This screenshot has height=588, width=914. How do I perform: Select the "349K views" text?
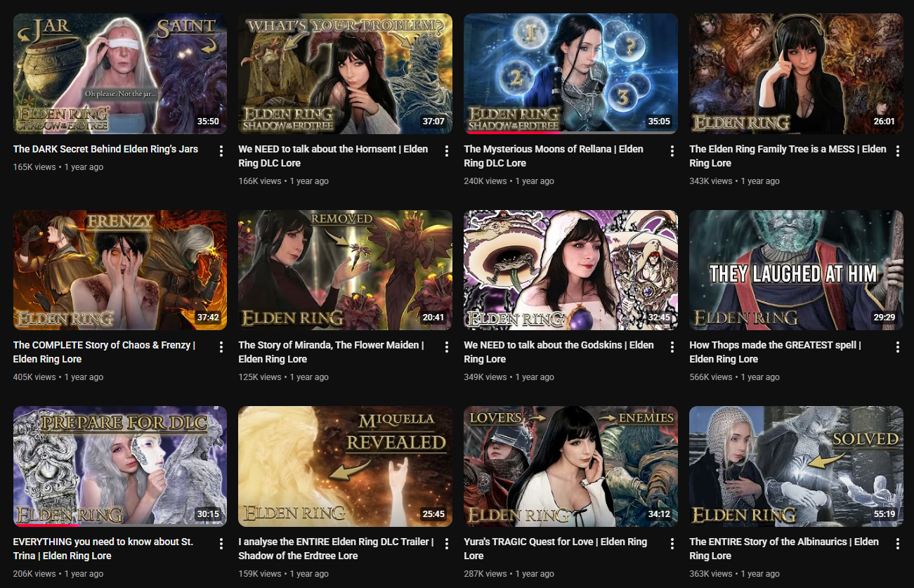click(x=485, y=377)
